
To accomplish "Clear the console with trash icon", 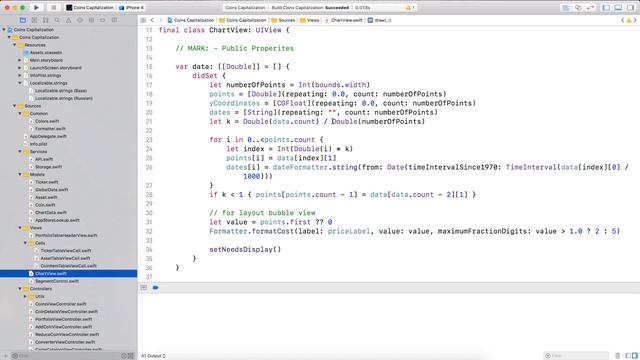I will tap(618, 356).
